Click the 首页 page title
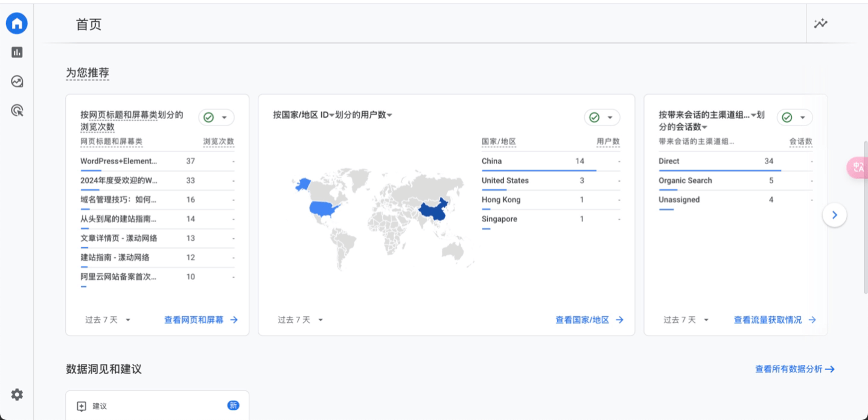This screenshot has height=420, width=868. (89, 24)
